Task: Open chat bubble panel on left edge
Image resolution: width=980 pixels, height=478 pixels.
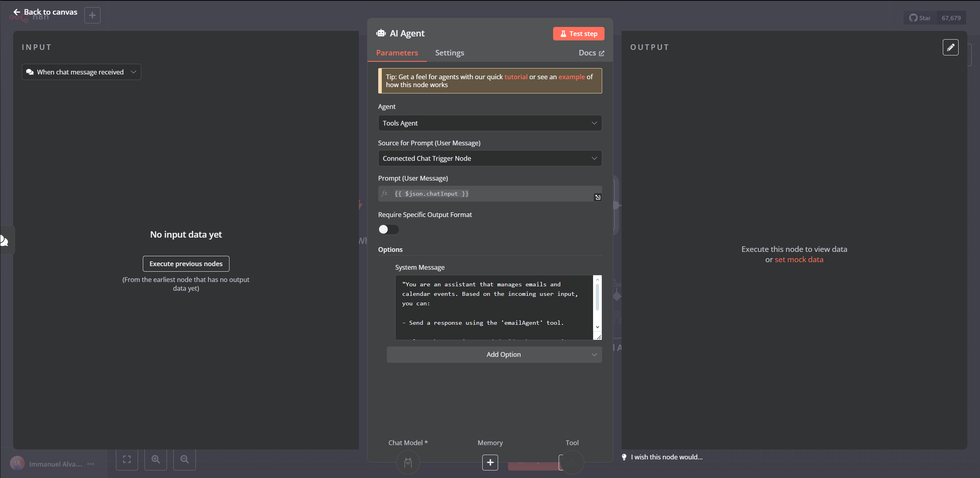Action: click(x=5, y=240)
